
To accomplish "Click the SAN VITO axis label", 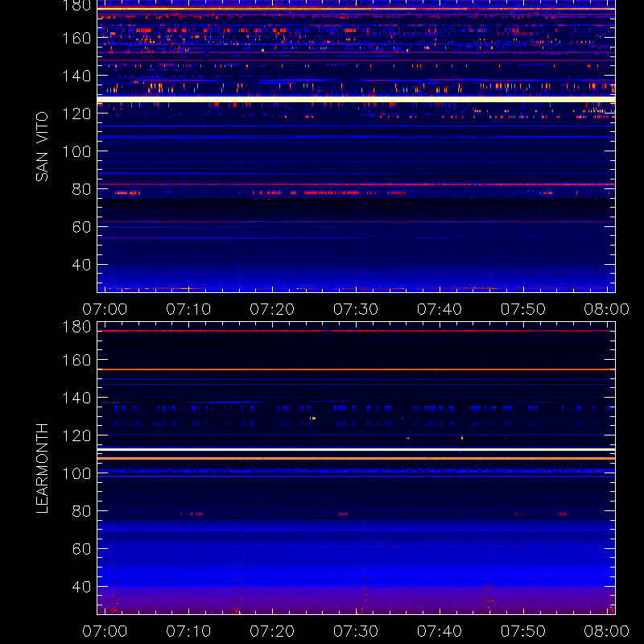I will (x=42, y=147).
